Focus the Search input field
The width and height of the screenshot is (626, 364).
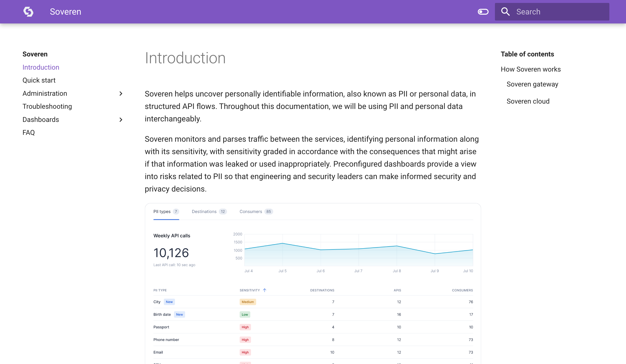(552, 12)
